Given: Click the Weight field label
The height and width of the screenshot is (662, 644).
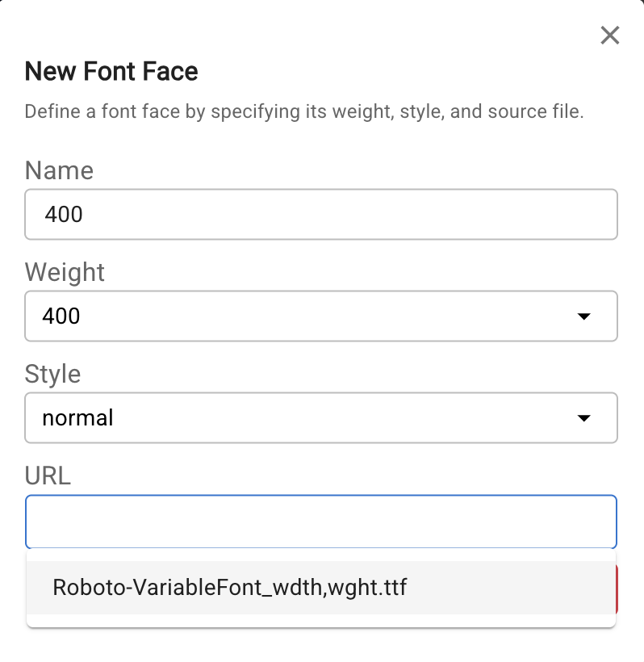Looking at the screenshot, I should [65, 272].
